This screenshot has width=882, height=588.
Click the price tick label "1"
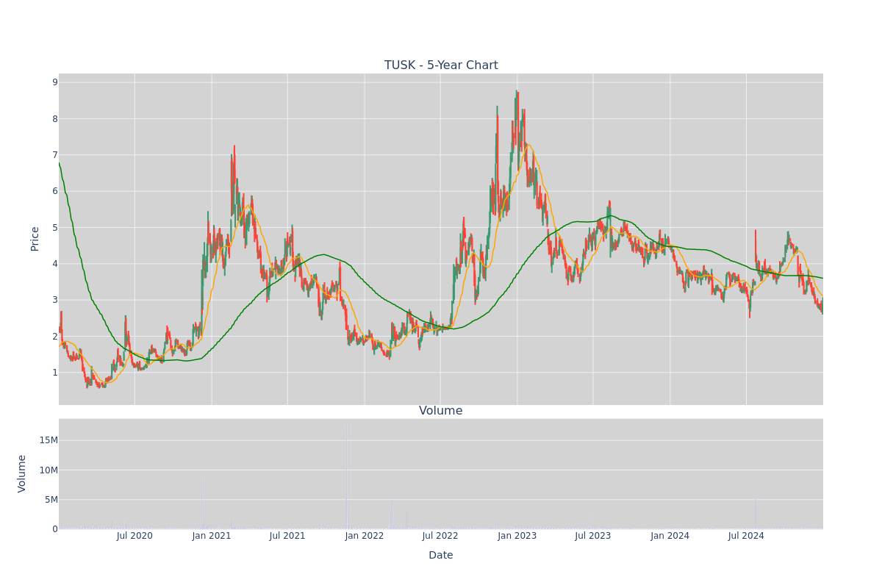(x=54, y=373)
